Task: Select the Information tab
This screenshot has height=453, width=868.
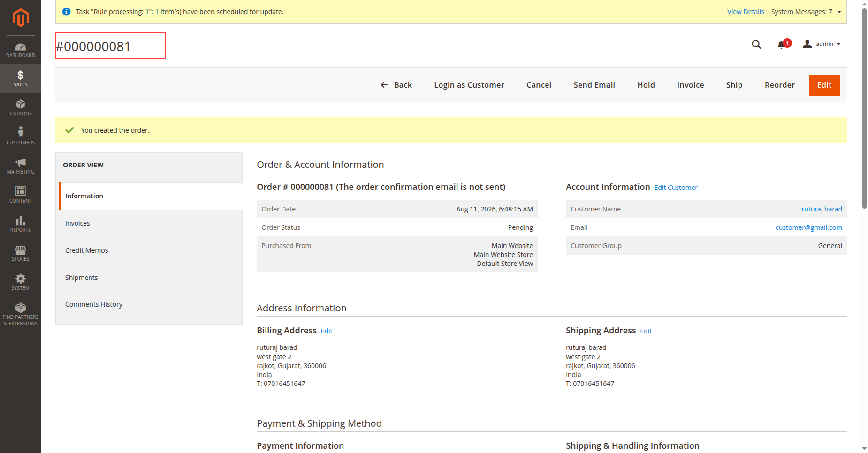Action: coord(151,196)
